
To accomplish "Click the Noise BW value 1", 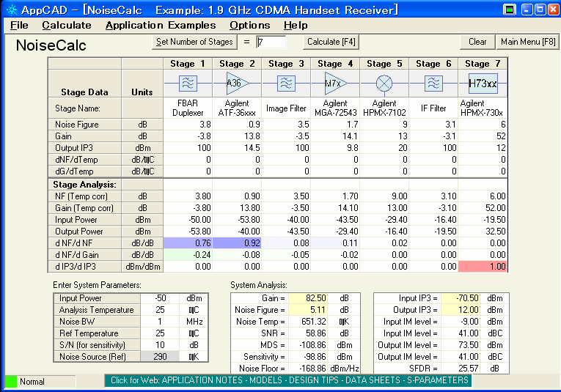I will coord(160,322).
